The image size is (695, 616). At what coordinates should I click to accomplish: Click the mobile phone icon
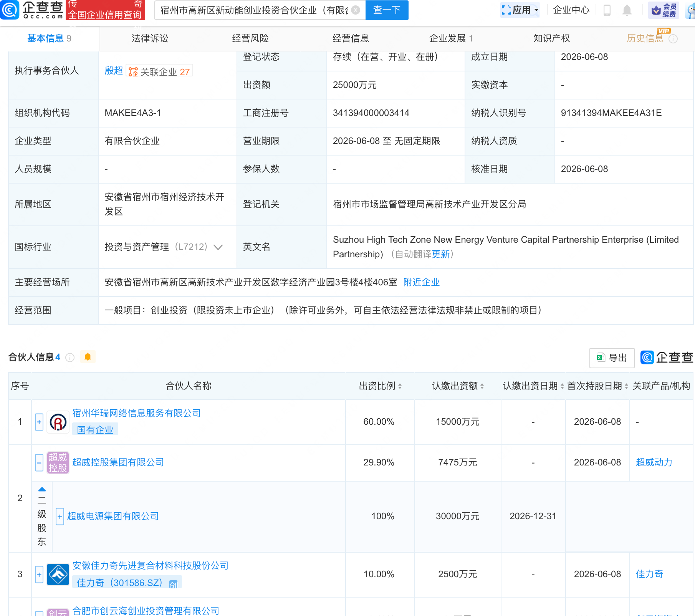point(607,10)
